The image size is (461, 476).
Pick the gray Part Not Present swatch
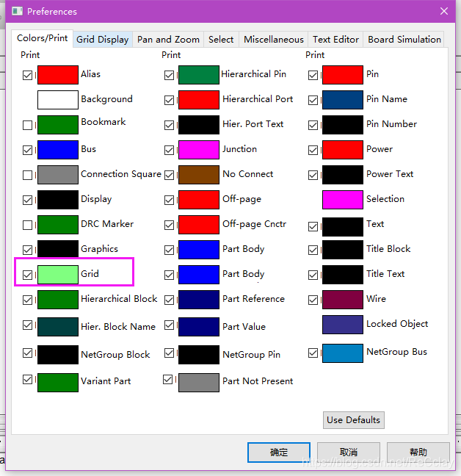coord(199,383)
